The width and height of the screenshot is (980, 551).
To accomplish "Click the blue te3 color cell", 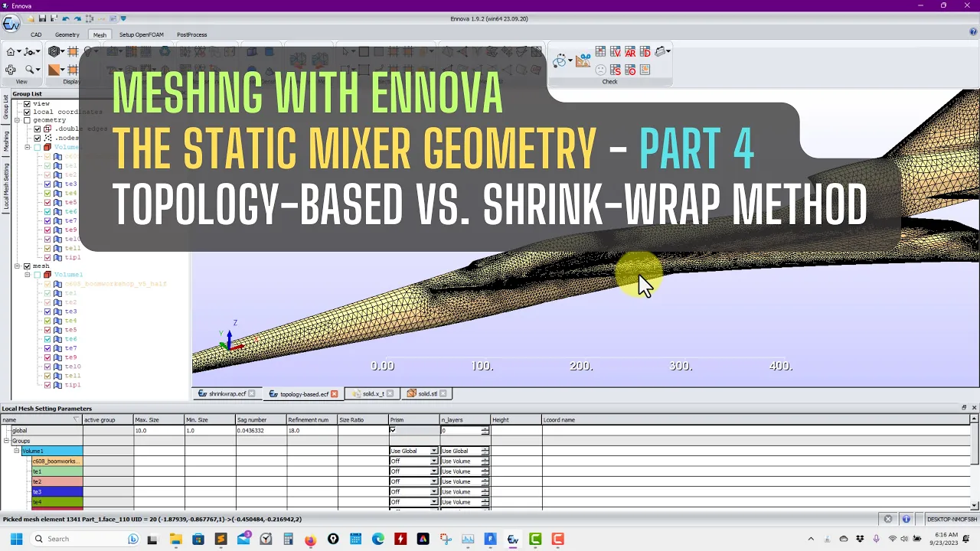I will 56,492.
